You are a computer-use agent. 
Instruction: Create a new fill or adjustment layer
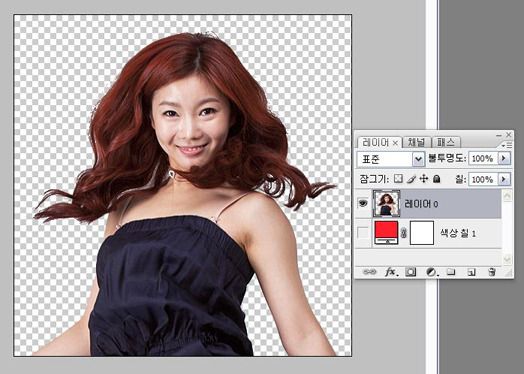click(431, 272)
